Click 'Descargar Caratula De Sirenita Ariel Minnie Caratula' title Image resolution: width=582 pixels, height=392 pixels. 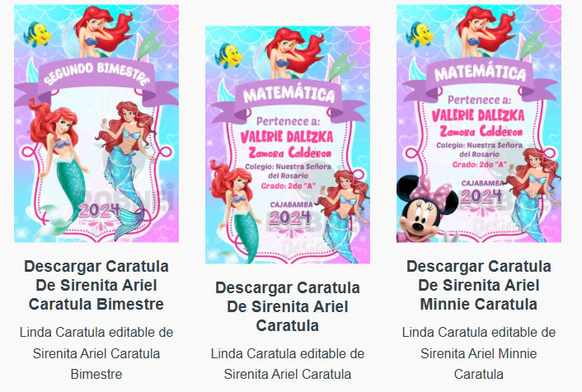(479, 285)
